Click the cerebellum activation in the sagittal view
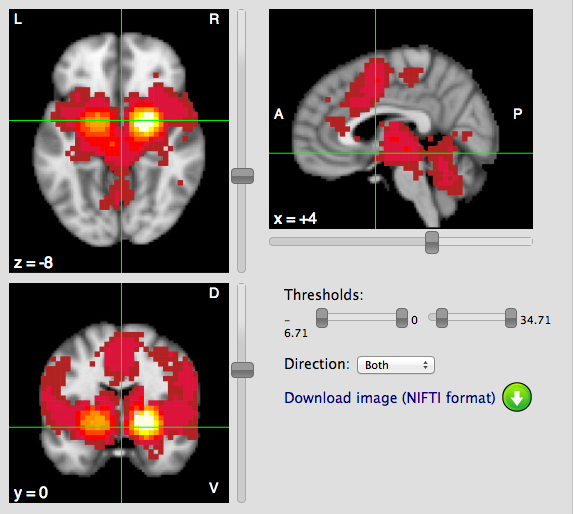Viewport: 576px width, 514px height. click(446, 169)
